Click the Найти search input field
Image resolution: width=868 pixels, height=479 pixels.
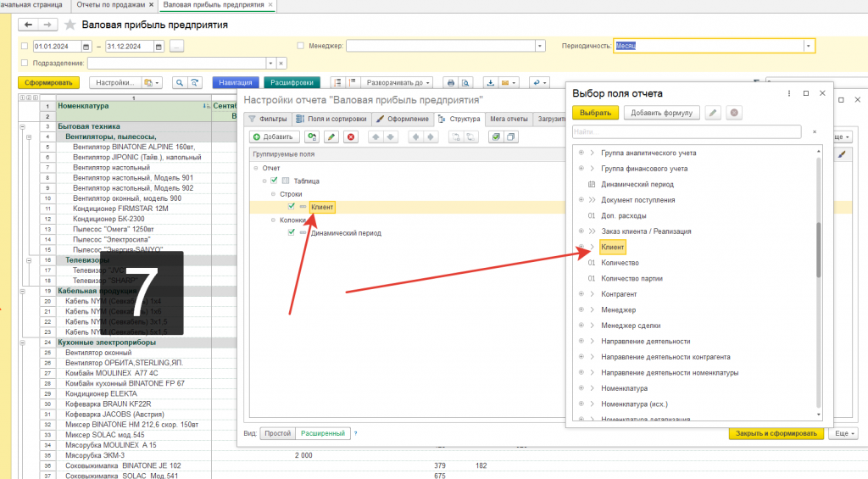[x=687, y=131]
